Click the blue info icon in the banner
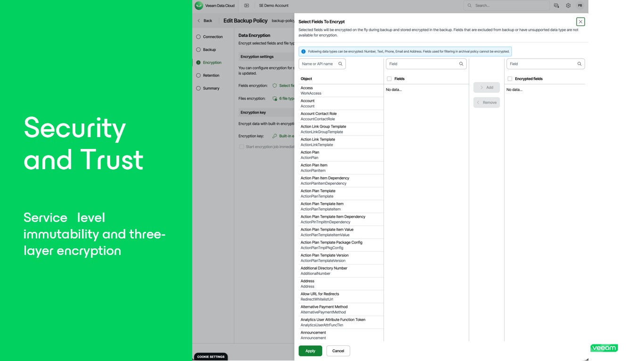Image resolution: width=644 pixels, height=361 pixels. tap(304, 51)
